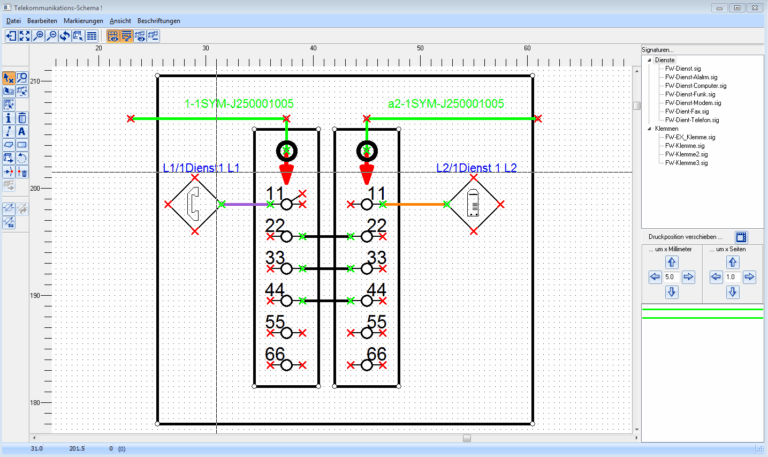The width and height of the screenshot is (768, 457).
Task: Click the zoom in magnifier icon
Action: [x=39, y=36]
